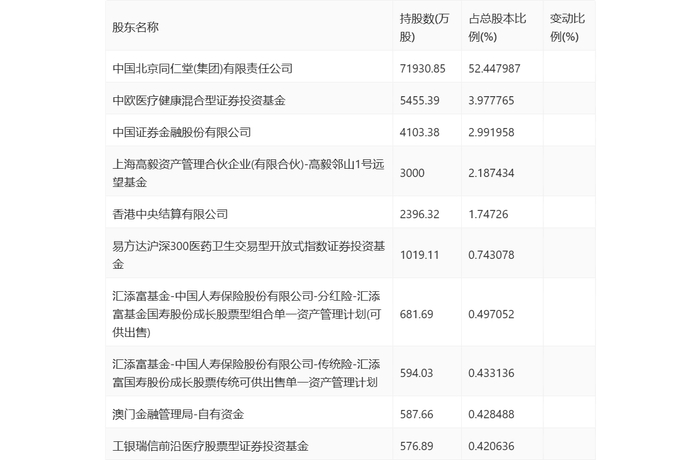Select shareholding value 5455.39

pos(420,100)
